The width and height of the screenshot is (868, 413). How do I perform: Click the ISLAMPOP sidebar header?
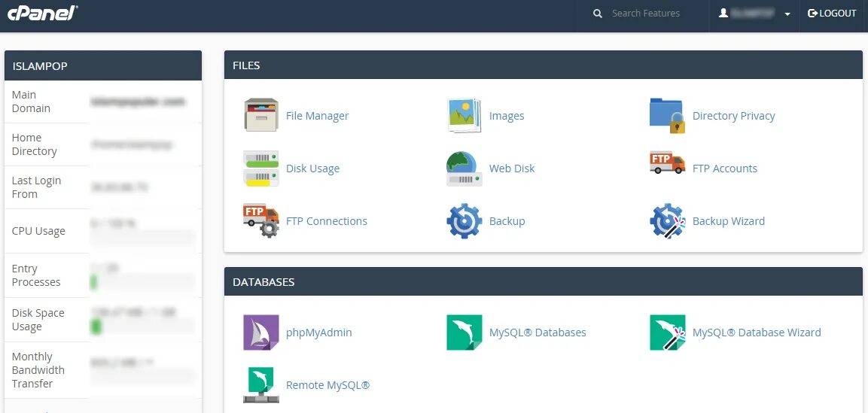[103, 65]
